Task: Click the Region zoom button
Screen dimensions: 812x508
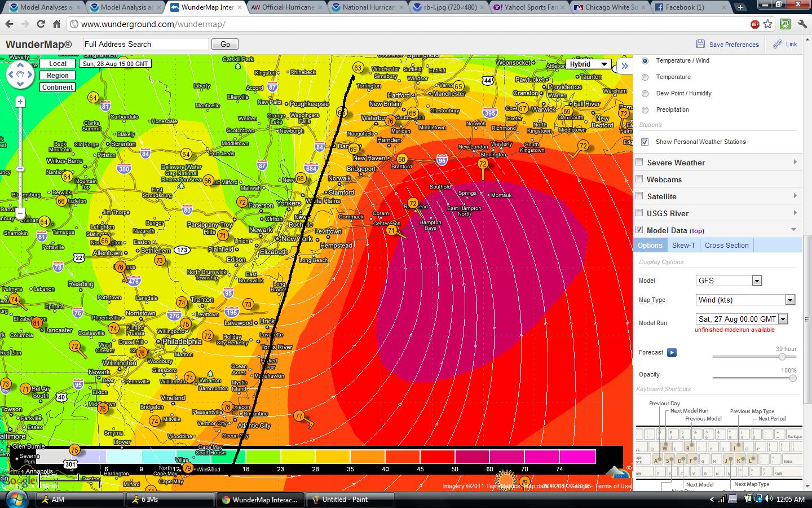Action: (58, 76)
